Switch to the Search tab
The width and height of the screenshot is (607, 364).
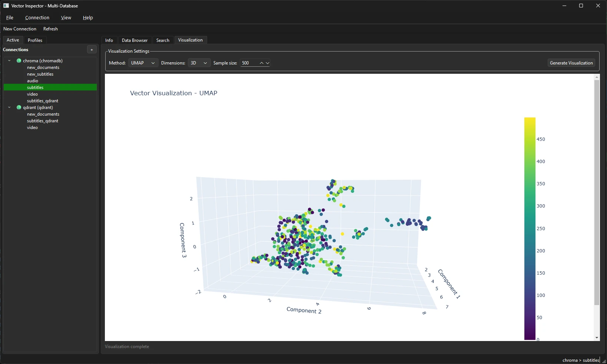click(x=163, y=40)
